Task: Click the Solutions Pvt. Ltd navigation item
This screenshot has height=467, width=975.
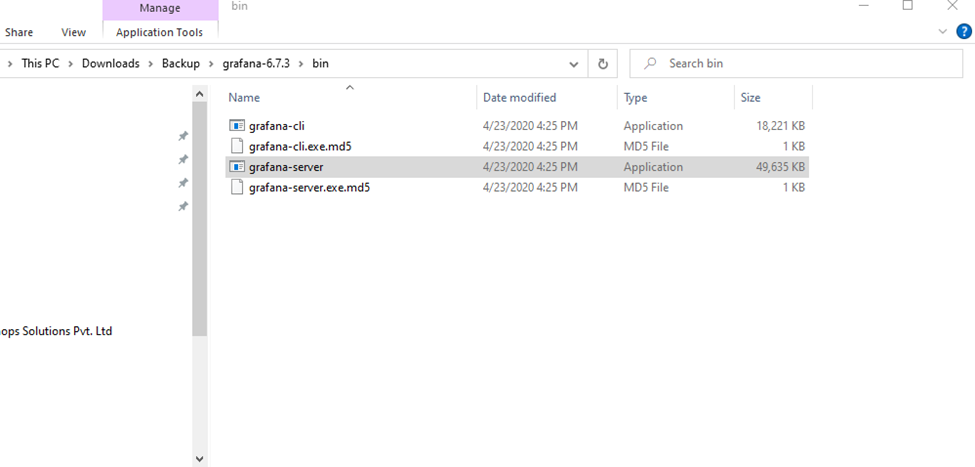Action: [56, 331]
